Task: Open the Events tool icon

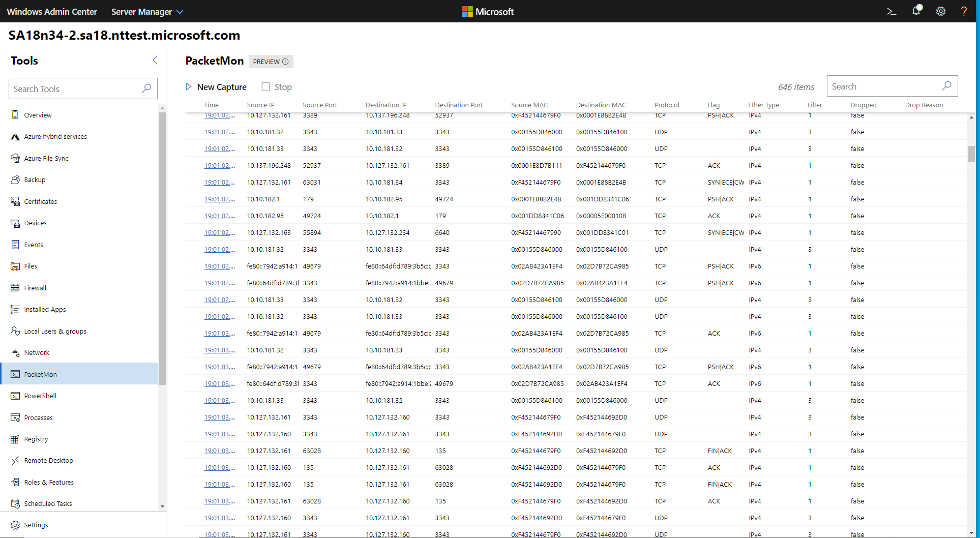Action: coord(15,245)
